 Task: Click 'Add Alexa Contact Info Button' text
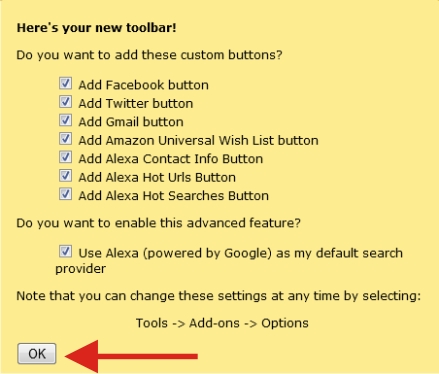pos(171,159)
